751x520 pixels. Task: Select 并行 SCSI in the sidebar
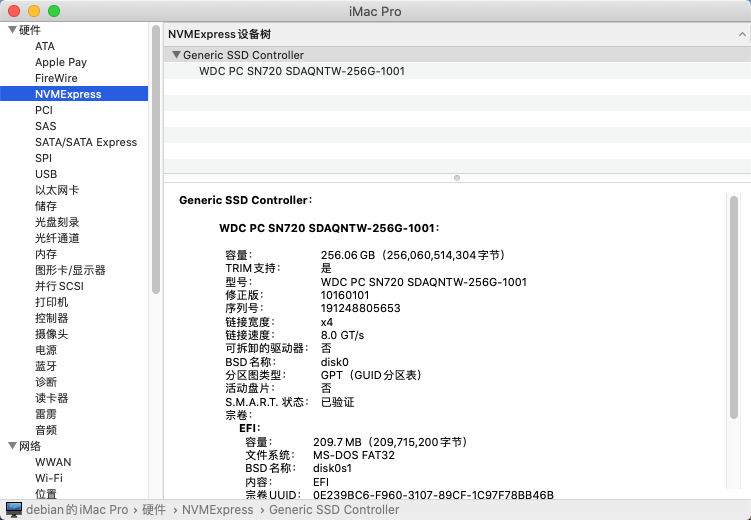coord(59,286)
